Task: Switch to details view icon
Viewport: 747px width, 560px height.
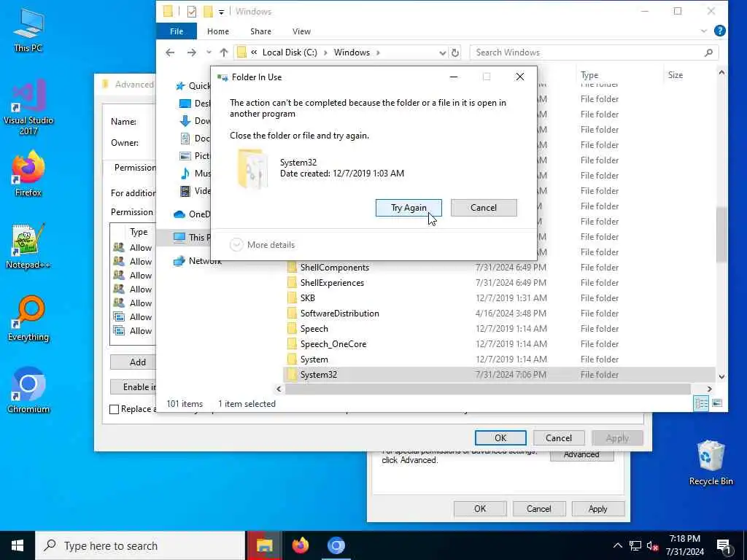Action: [x=701, y=403]
